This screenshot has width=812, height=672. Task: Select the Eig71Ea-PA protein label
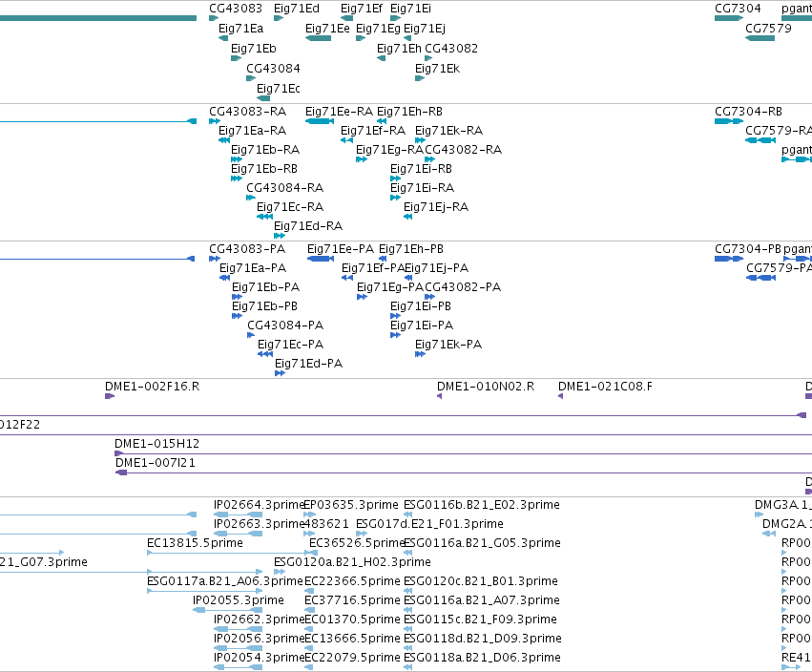pyautogui.click(x=253, y=268)
